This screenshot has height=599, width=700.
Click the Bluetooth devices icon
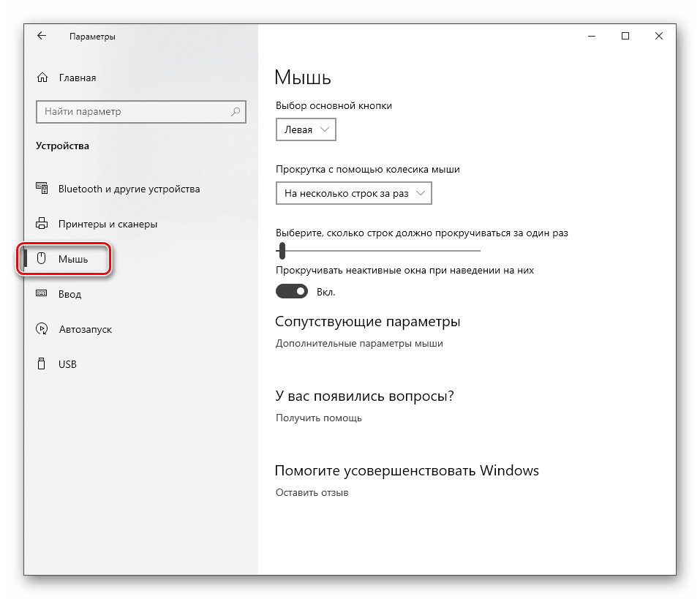tap(42, 189)
